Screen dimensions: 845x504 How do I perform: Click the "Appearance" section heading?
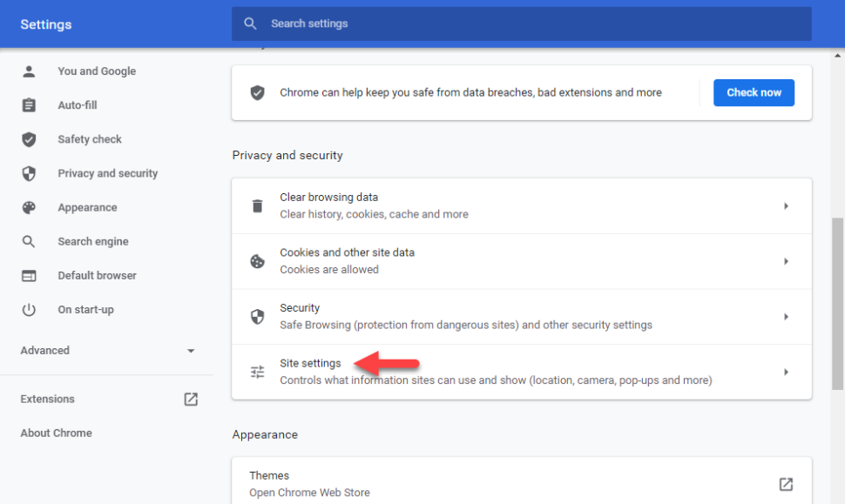tap(265, 434)
